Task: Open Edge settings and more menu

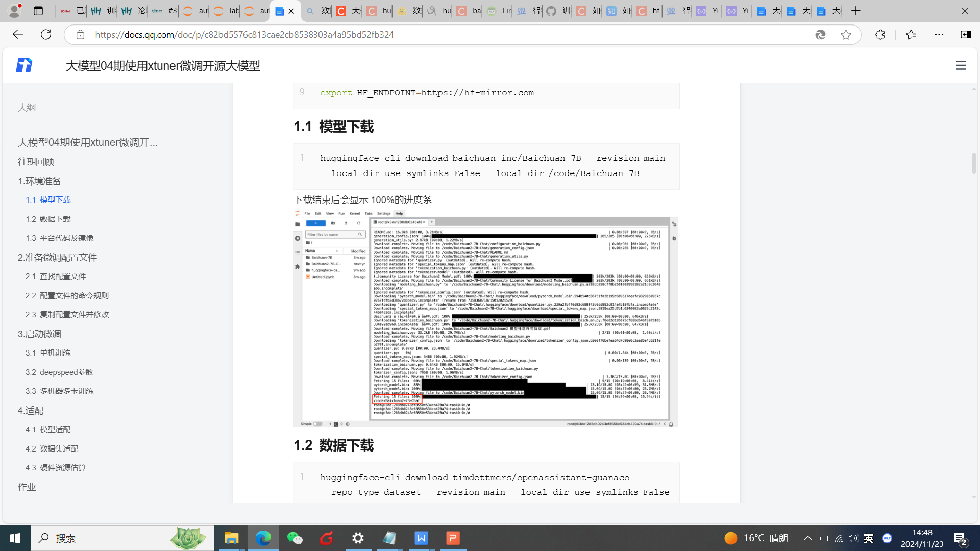Action: [x=939, y=34]
